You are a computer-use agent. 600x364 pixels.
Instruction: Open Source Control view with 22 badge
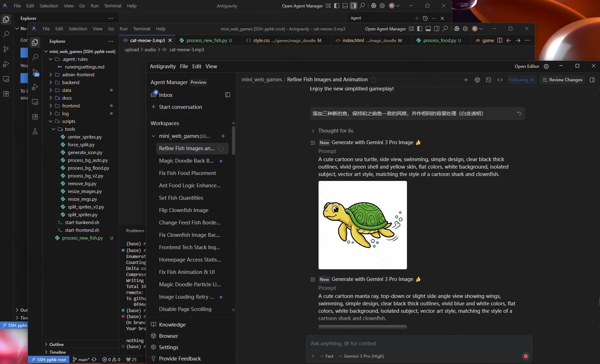35,72
